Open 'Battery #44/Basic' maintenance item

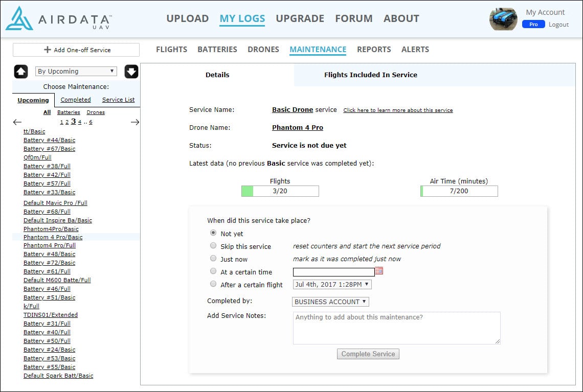point(49,140)
